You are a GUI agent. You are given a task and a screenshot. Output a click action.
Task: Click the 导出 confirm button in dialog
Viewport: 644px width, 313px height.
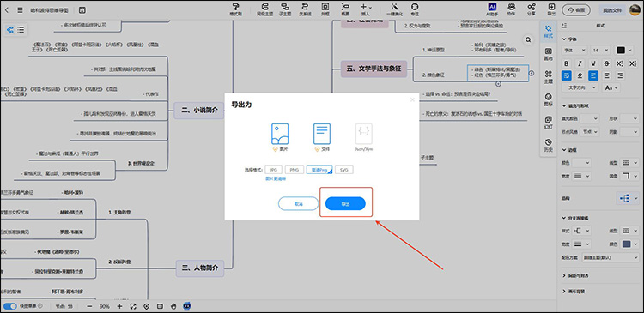tap(345, 203)
